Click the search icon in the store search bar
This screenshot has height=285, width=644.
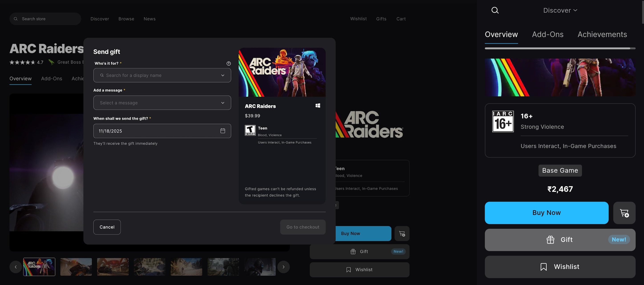pos(16,18)
